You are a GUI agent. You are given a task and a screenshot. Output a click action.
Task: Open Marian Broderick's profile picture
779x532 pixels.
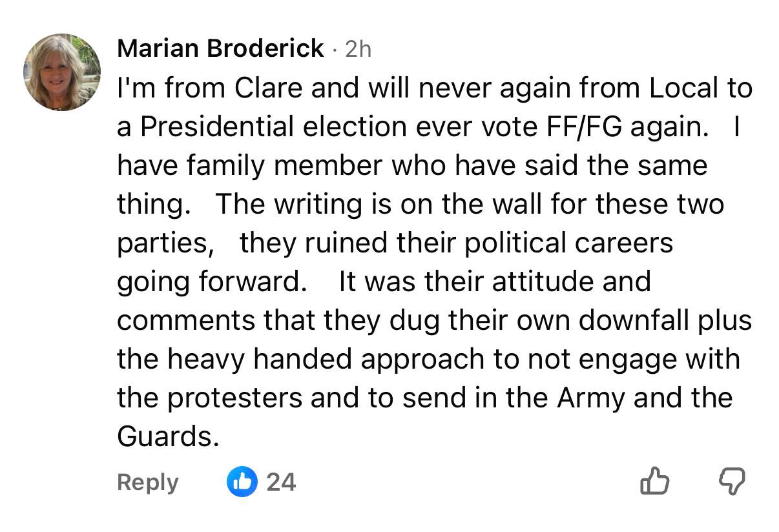(63, 72)
